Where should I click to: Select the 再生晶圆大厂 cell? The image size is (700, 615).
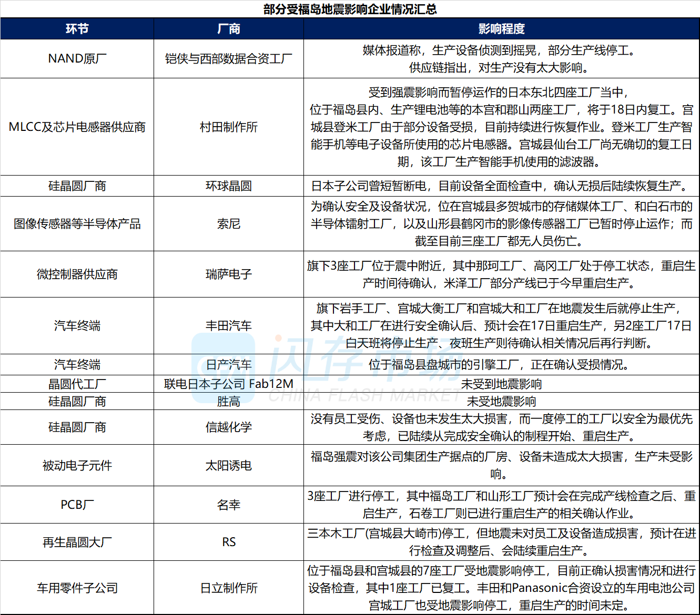tap(77, 542)
